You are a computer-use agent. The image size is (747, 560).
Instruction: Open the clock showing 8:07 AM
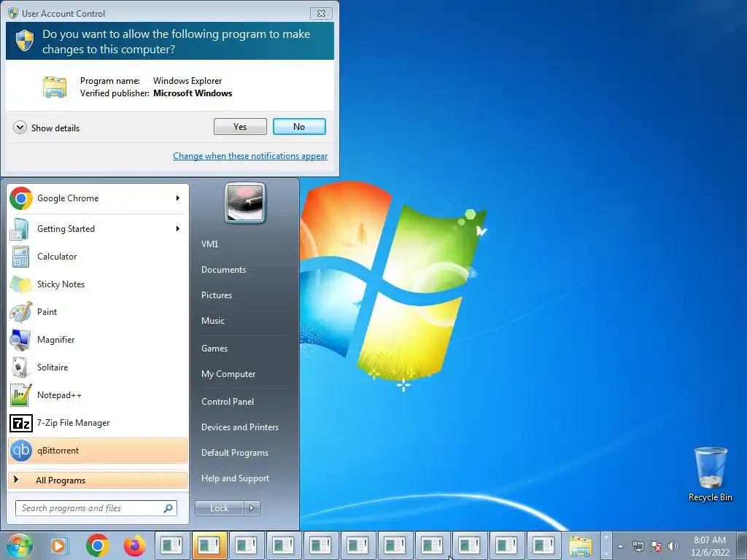[x=710, y=546]
